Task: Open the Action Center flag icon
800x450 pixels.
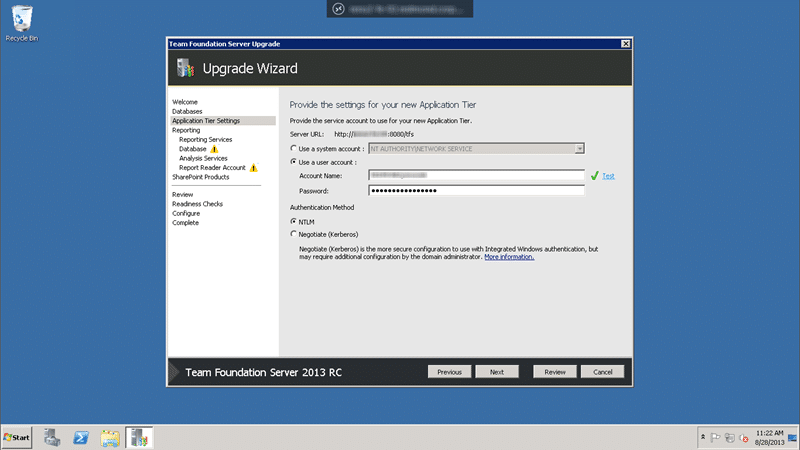Action: coord(715,438)
